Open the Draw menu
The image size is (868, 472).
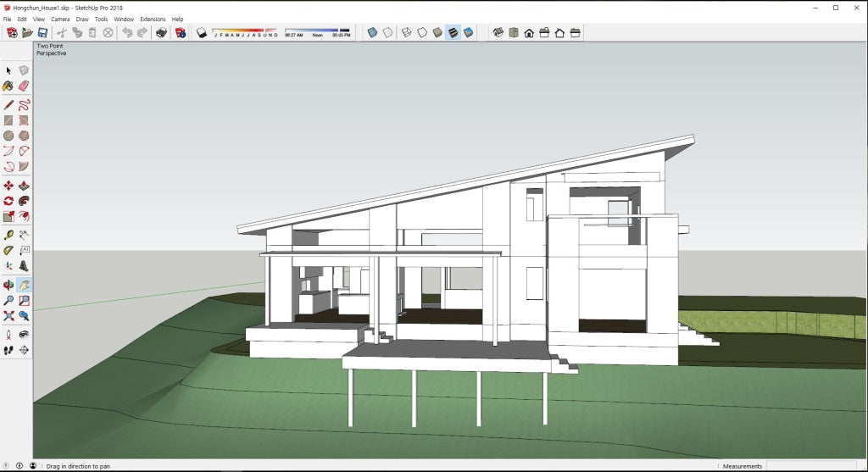tap(82, 19)
